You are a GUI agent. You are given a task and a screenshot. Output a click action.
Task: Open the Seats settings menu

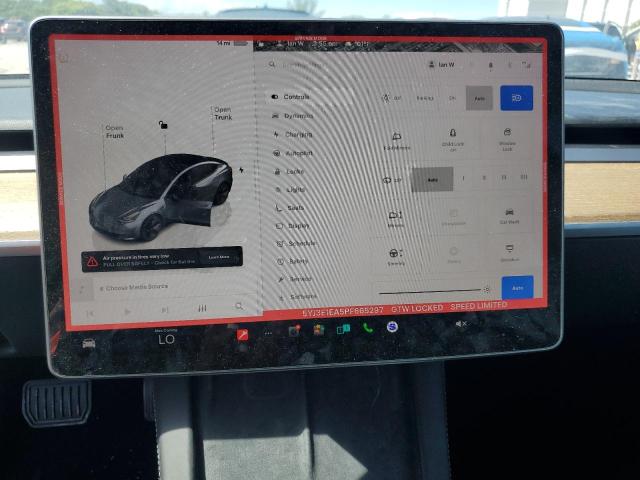[x=290, y=208]
